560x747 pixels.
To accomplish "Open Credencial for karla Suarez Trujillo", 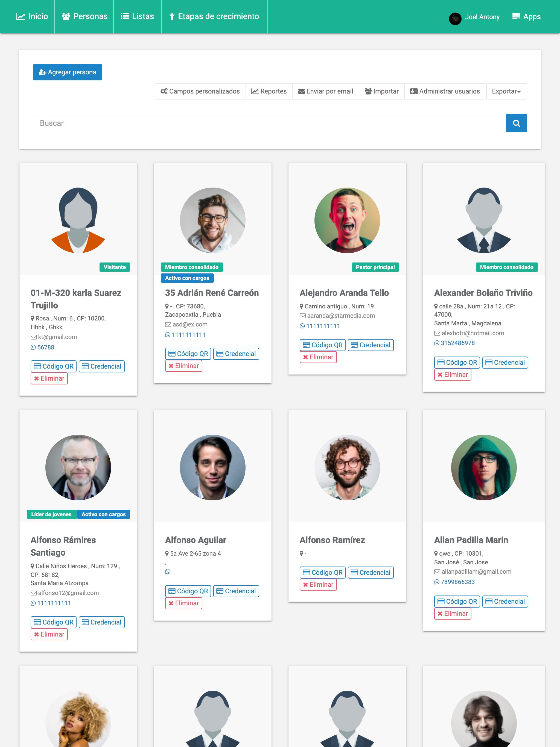I will [x=102, y=366].
